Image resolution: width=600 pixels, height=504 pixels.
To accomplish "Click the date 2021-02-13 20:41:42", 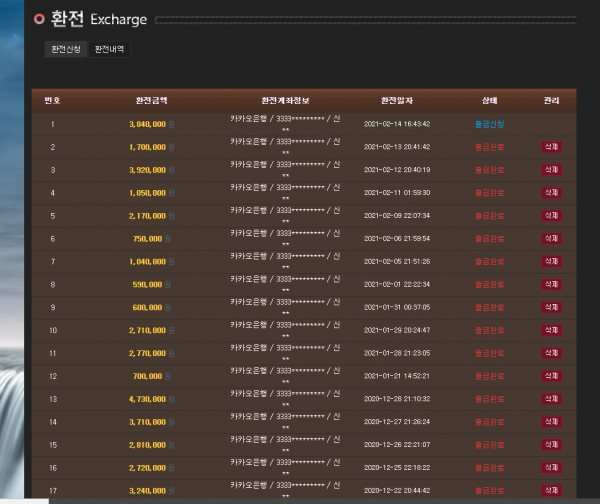I will point(397,147).
